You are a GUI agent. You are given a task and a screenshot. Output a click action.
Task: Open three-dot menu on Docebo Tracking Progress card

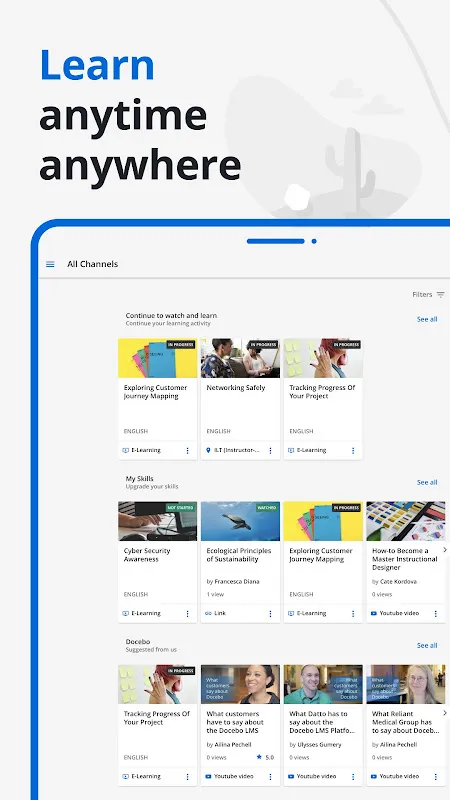click(187, 777)
